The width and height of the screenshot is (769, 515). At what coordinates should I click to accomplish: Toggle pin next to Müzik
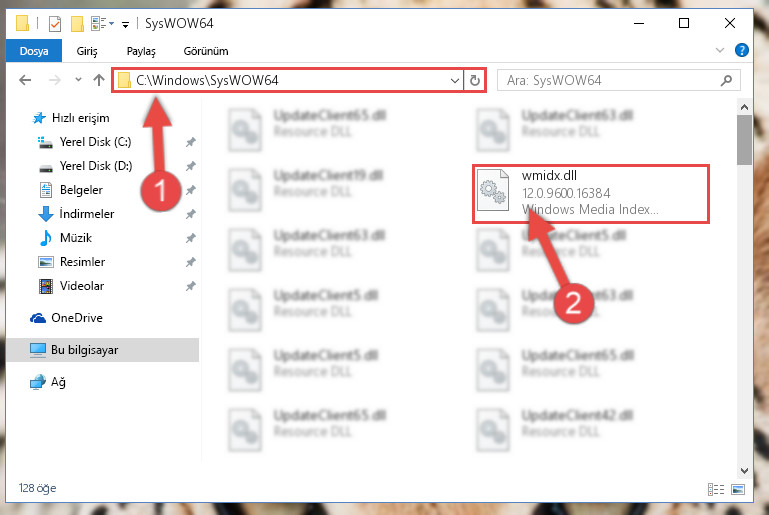coord(190,238)
